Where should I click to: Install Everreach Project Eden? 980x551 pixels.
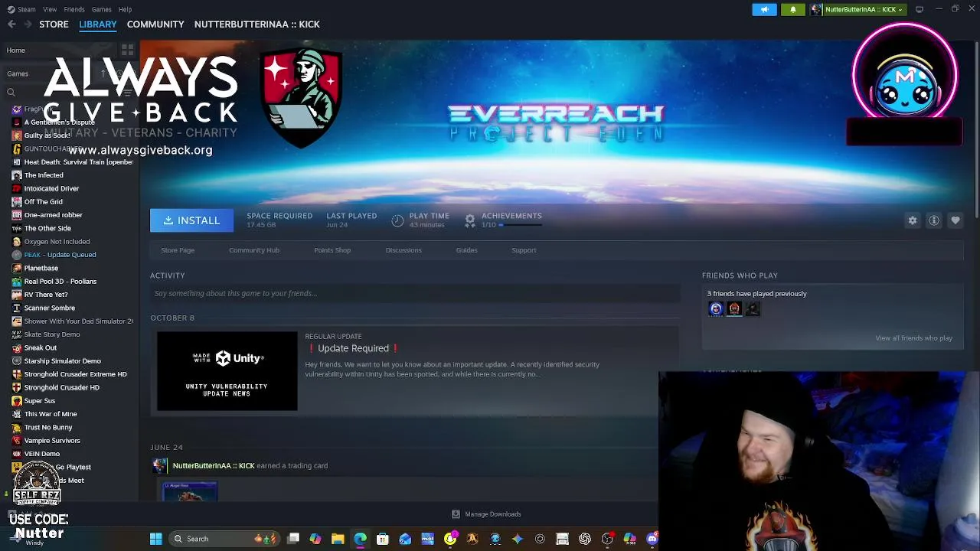pyautogui.click(x=191, y=220)
